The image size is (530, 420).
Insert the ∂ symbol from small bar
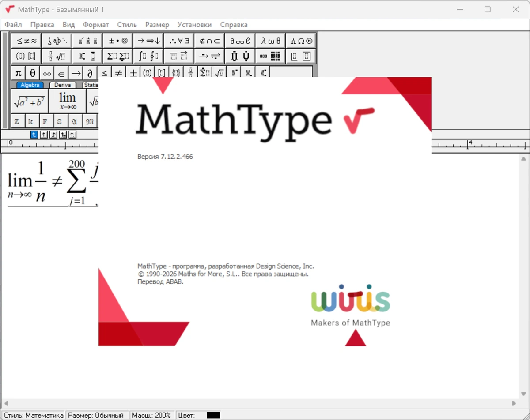[90, 73]
